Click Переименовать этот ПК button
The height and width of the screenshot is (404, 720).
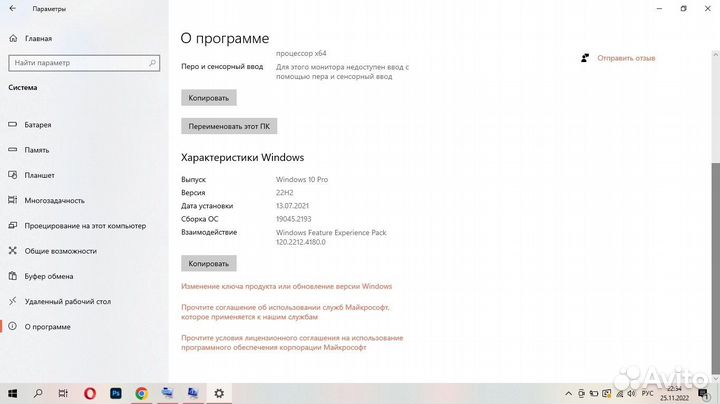pyautogui.click(x=229, y=126)
